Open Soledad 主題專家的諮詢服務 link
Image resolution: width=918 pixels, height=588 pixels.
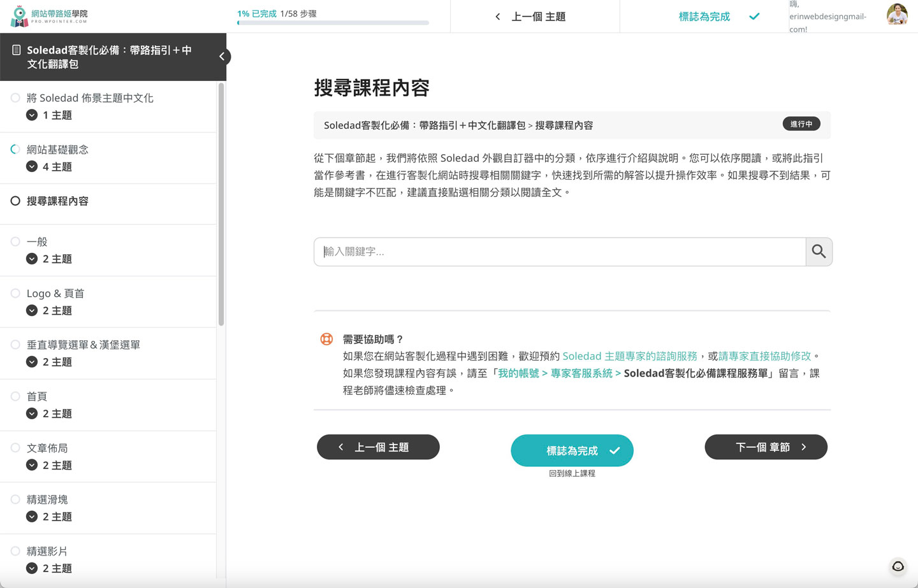click(x=630, y=356)
